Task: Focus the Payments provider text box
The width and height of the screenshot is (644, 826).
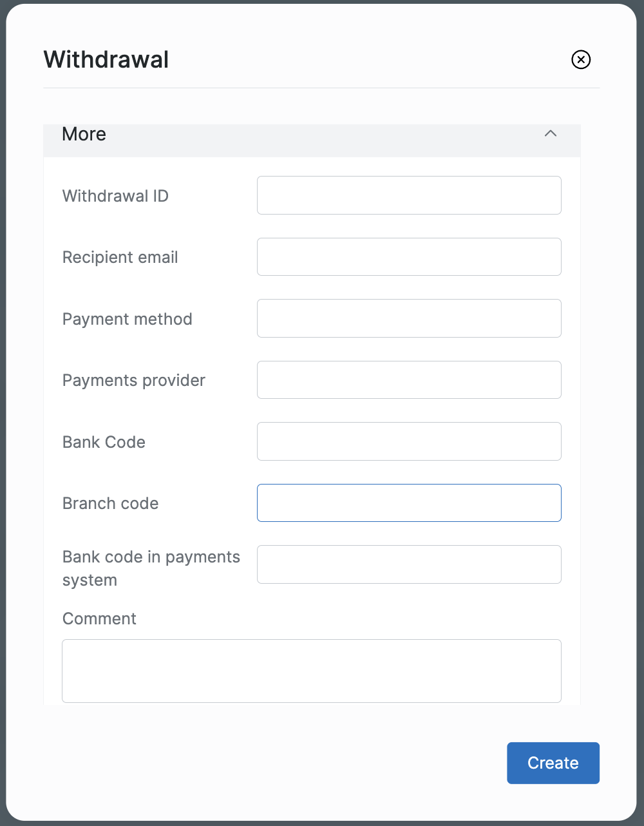Action: pos(409,380)
